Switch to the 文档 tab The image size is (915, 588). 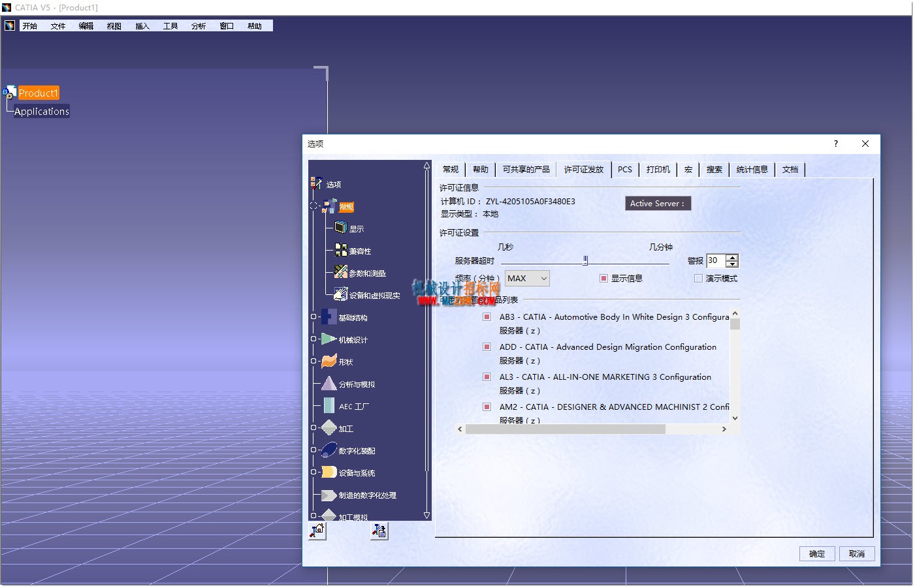coord(790,169)
